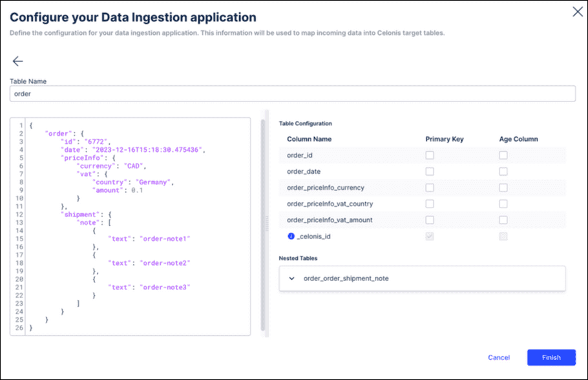Close the Data Ingestion configuration dialog
This screenshot has height=380, width=588.
point(578,11)
